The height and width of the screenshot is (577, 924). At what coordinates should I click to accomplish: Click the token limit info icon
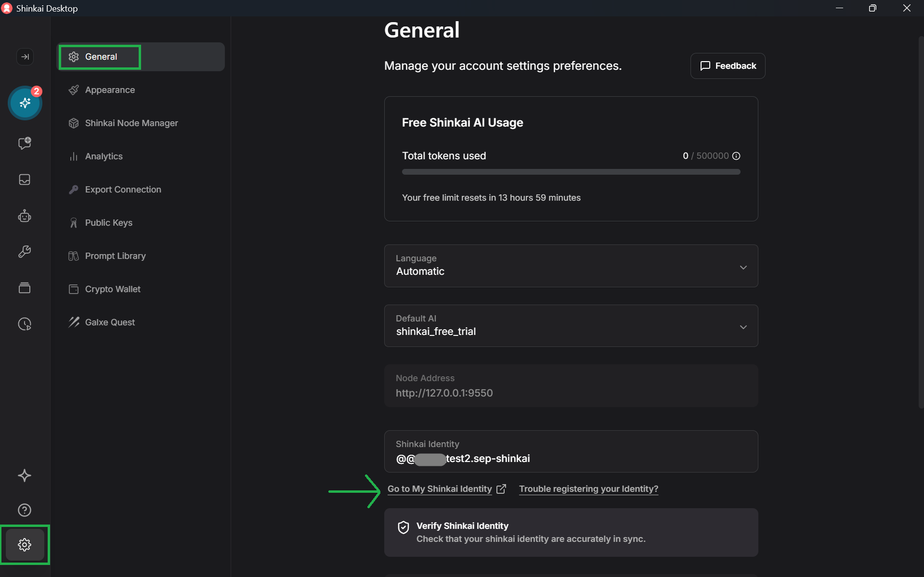[x=736, y=156]
